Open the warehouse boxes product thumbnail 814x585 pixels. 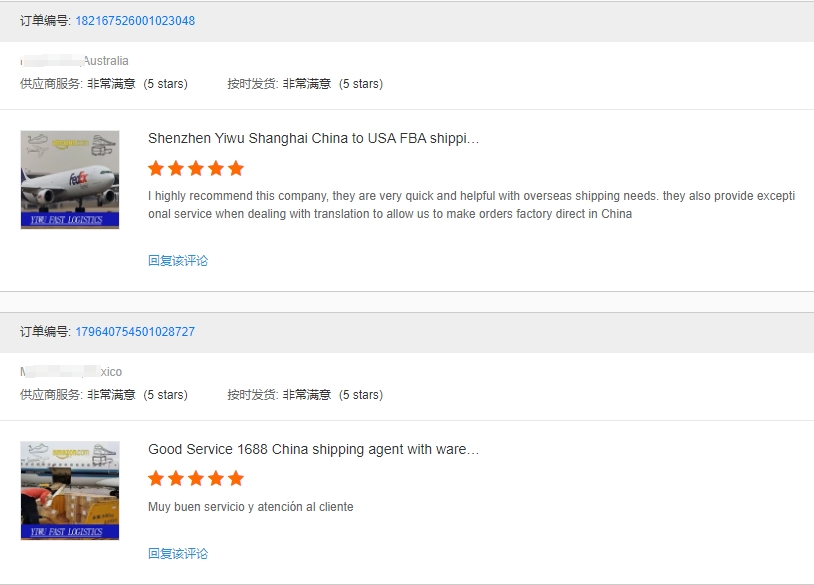click(70, 491)
